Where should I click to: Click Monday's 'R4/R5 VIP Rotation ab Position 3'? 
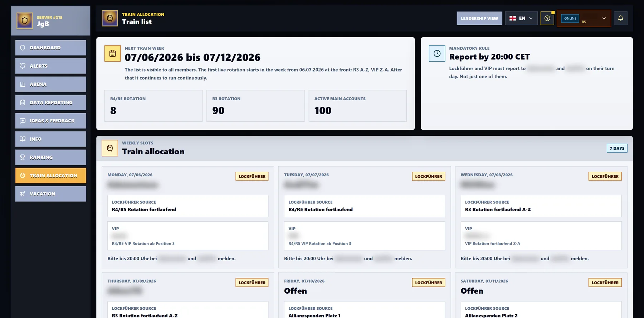pos(143,244)
